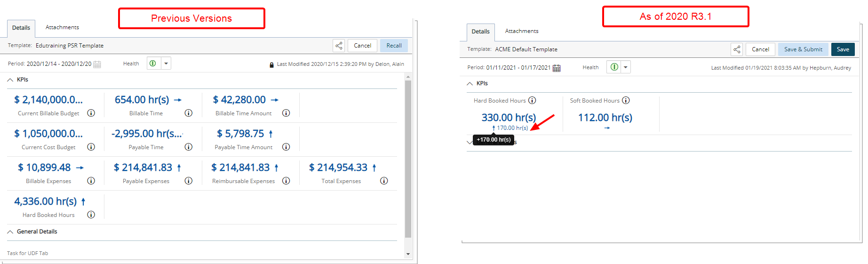This screenshot has width=868, height=264.
Task: Expand collapsed section below KPIs in right panel
Action: tap(470, 142)
